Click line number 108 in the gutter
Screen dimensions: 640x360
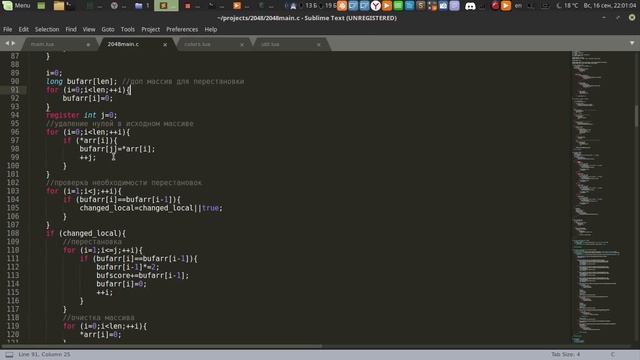pos(13,233)
